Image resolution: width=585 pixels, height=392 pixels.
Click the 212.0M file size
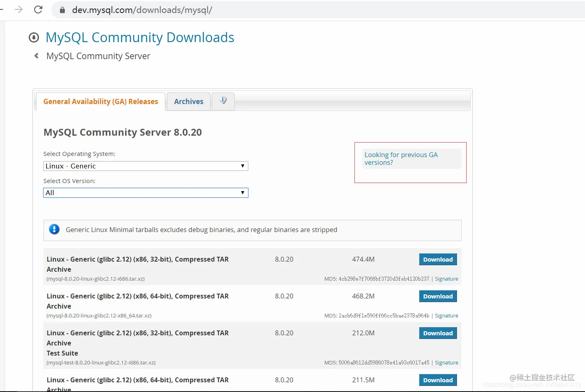click(x=363, y=333)
